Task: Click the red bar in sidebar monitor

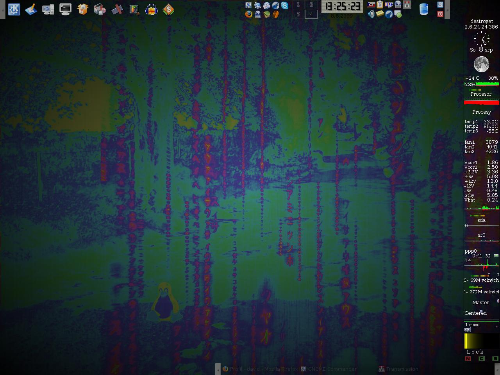Action: tap(481, 103)
